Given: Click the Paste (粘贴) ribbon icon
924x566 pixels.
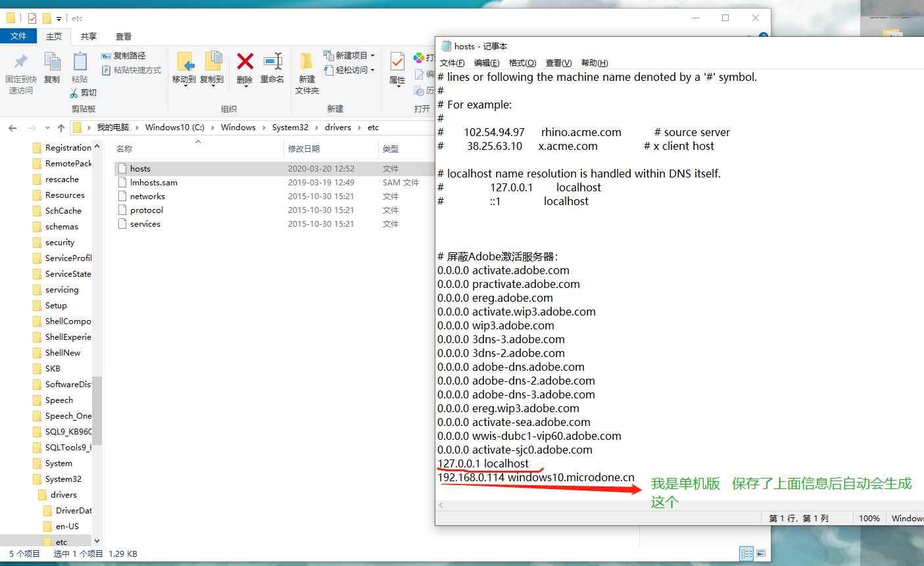Looking at the screenshot, I should [x=80, y=61].
